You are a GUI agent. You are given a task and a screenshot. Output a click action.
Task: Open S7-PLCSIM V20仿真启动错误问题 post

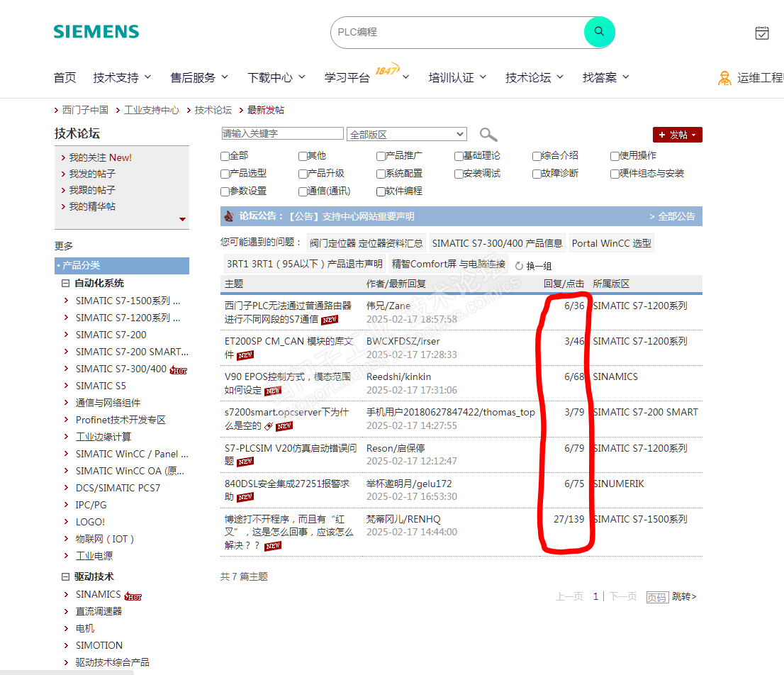click(x=291, y=454)
